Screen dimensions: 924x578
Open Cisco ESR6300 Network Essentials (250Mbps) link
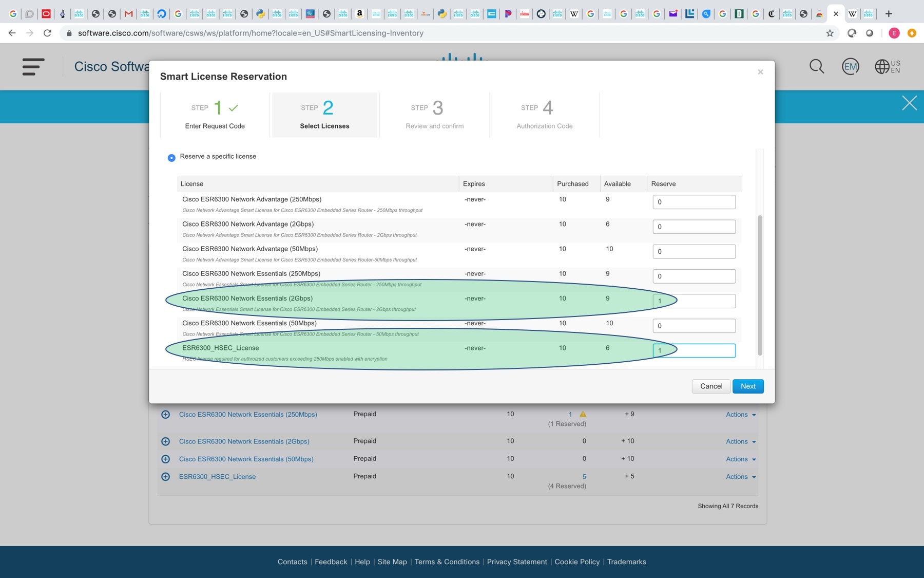coord(248,415)
